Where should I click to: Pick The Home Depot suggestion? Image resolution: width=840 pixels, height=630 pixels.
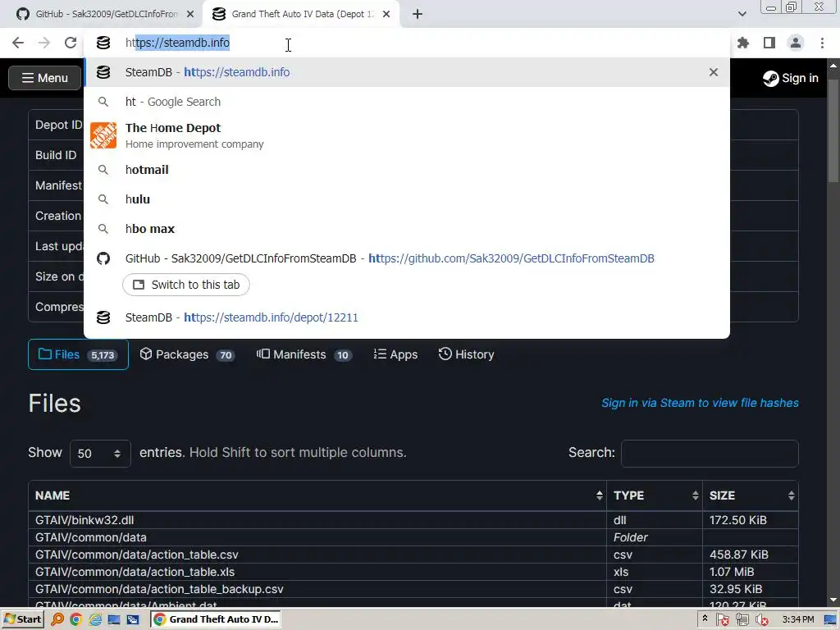point(407,135)
